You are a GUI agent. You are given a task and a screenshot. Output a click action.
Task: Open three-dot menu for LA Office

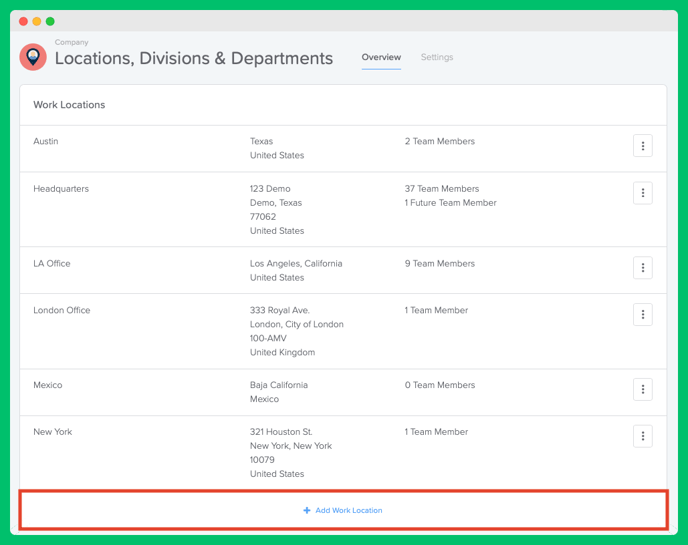(x=642, y=268)
